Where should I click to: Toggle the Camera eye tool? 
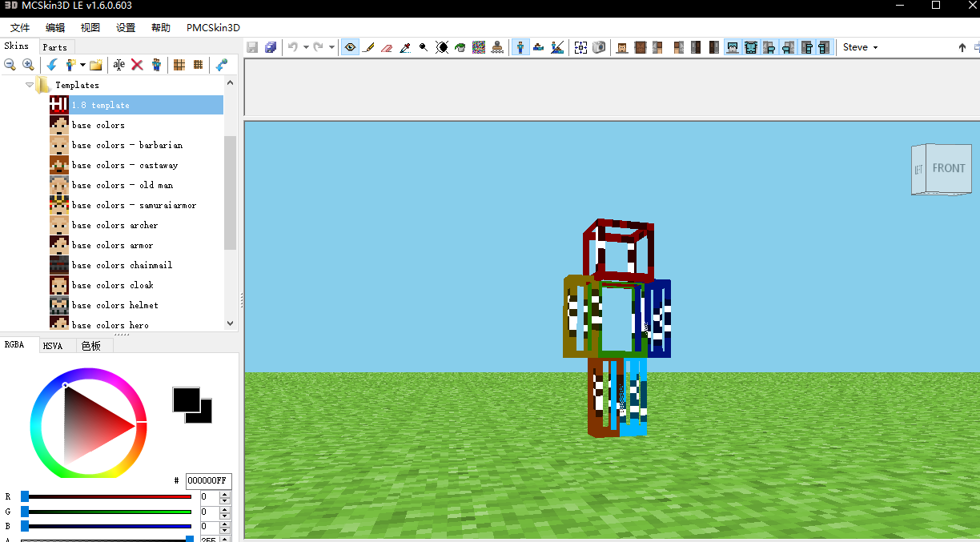pos(350,47)
